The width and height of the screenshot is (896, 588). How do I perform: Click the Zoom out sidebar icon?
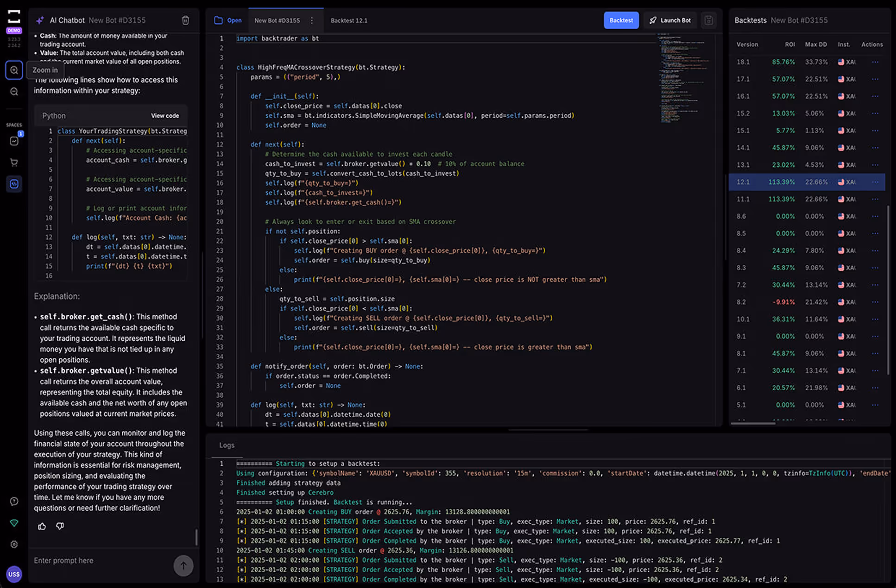14,92
